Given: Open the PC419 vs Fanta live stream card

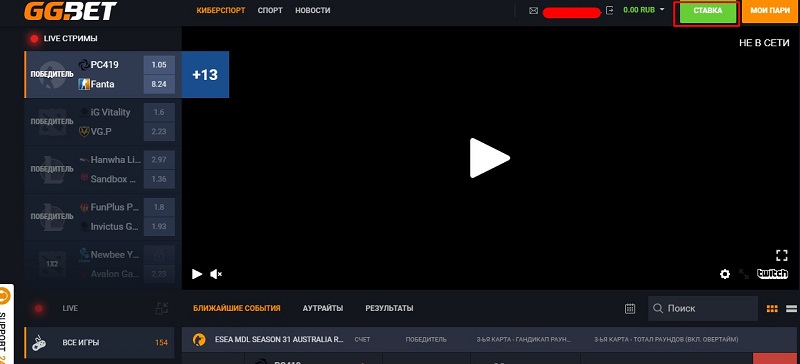Looking at the screenshot, I should coord(103,75).
